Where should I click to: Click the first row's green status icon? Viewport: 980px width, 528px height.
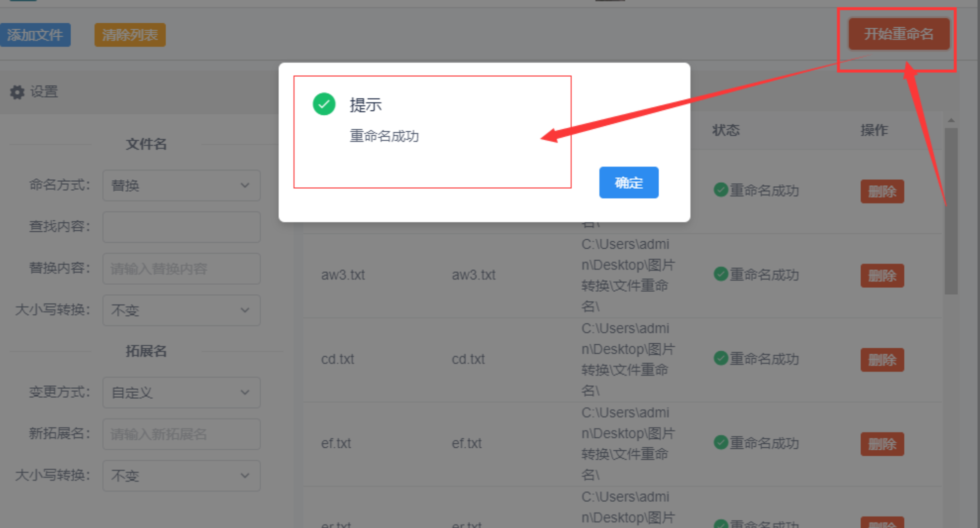721,190
